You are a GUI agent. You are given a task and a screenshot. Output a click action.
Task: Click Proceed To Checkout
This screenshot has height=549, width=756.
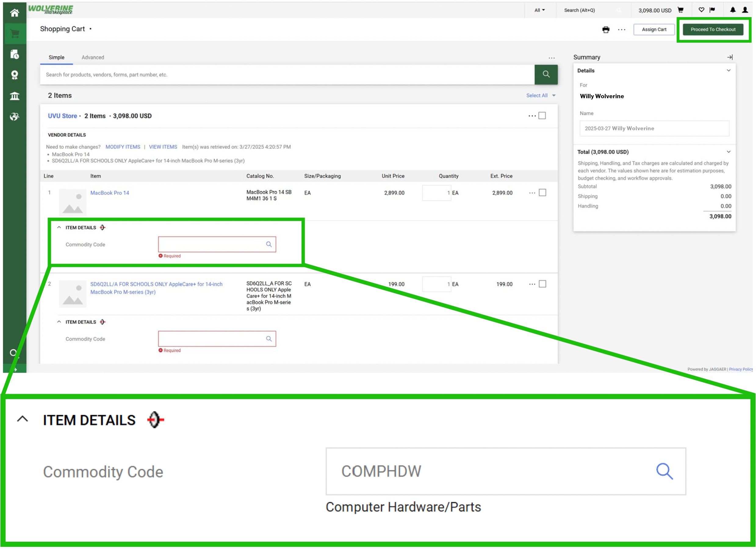click(x=713, y=29)
